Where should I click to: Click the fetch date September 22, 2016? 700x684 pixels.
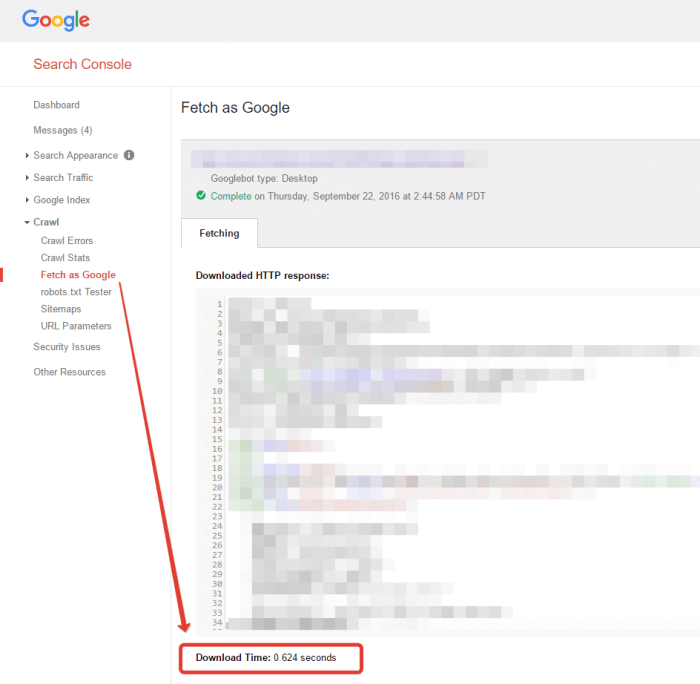click(x=356, y=196)
